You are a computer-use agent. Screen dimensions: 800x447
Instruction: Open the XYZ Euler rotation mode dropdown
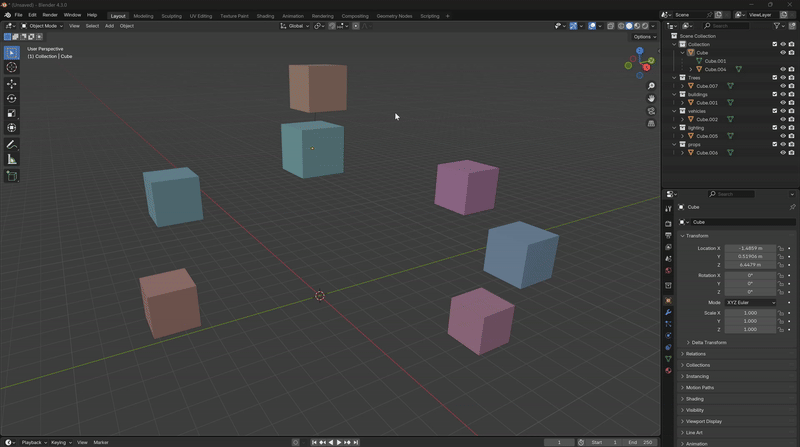tap(750, 302)
